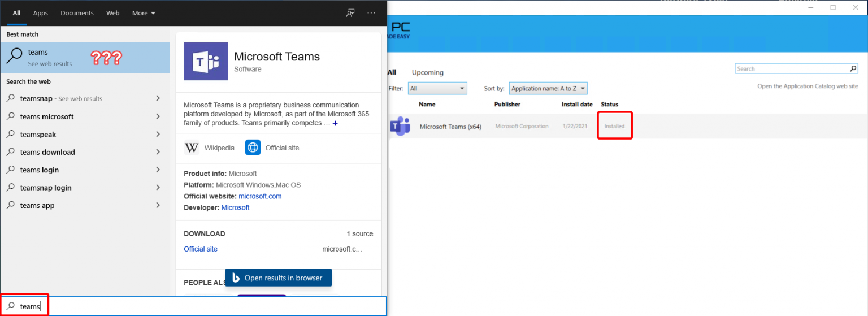Expand description with the plus icon
This screenshot has height=316, width=868.
point(335,123)
